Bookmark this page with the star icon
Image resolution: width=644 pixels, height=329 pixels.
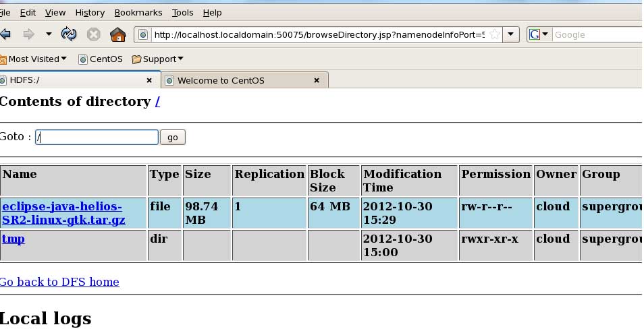pos(495,34)
